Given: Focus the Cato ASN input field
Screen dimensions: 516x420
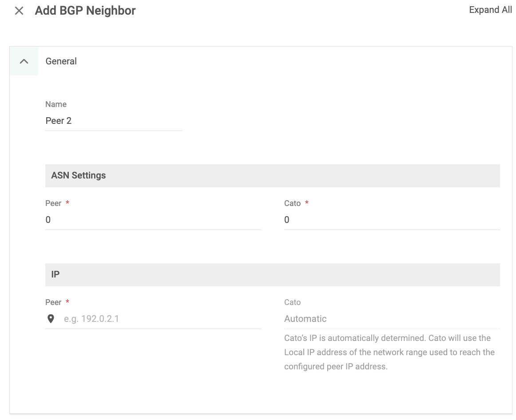Looking at the screenshot, I should (x=392, y=220).
